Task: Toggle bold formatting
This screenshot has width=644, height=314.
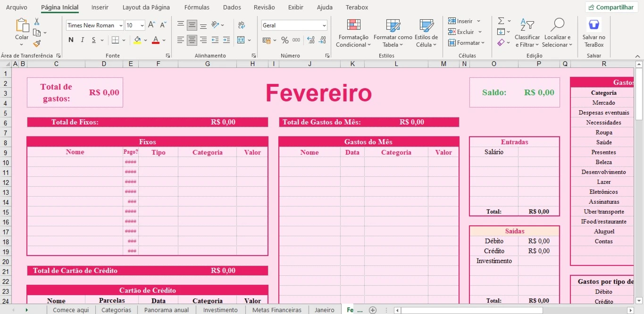Action: click(x=70, y=40)
